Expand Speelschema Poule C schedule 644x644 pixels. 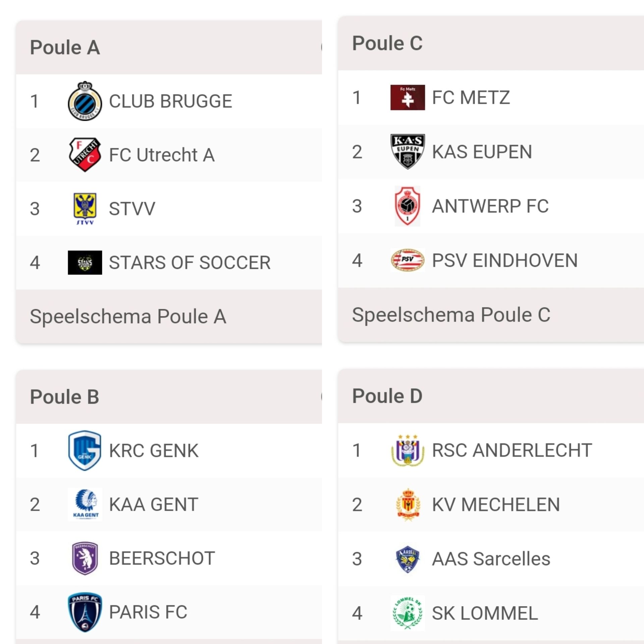pyautogui.click(x=451, y=315)
